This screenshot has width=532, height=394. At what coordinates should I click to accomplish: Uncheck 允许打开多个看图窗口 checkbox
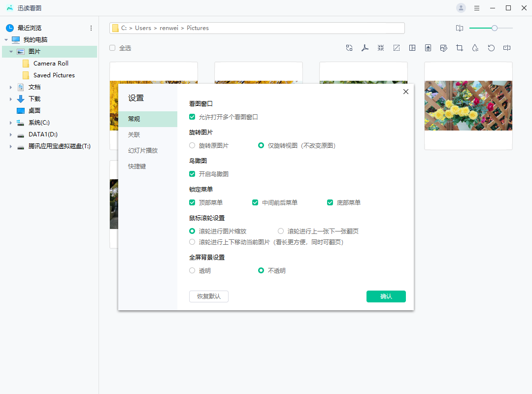click(192, 117)
